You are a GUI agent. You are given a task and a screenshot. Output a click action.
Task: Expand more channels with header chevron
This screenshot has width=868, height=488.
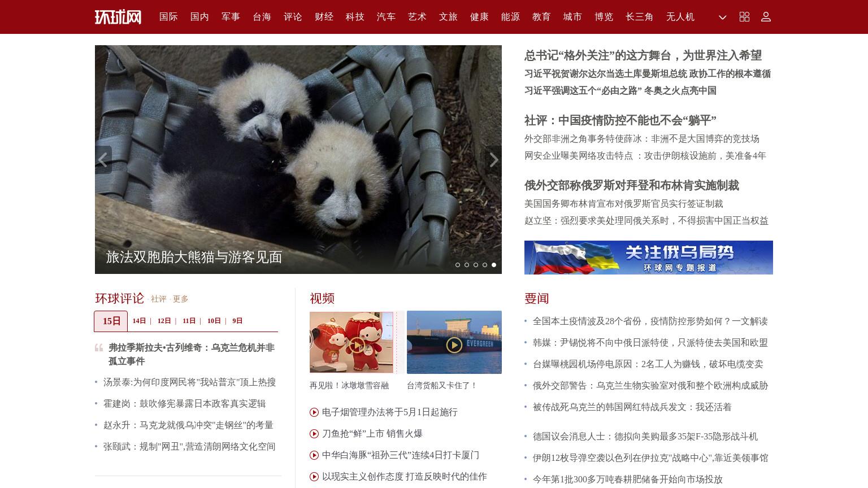pos(722,17)
